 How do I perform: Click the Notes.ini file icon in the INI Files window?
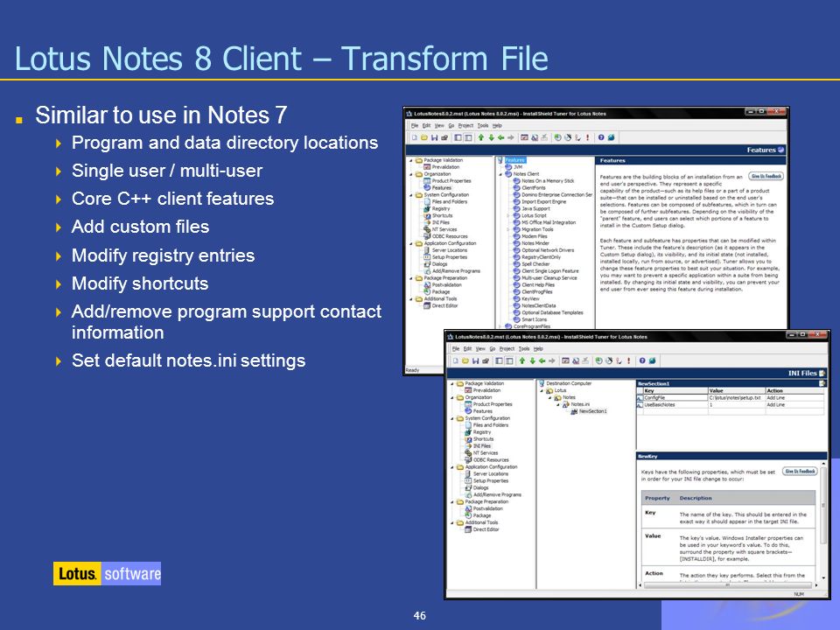point(566,404)
